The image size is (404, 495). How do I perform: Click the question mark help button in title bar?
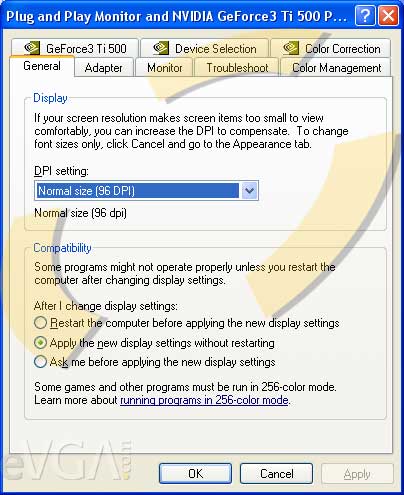point(365,15)
